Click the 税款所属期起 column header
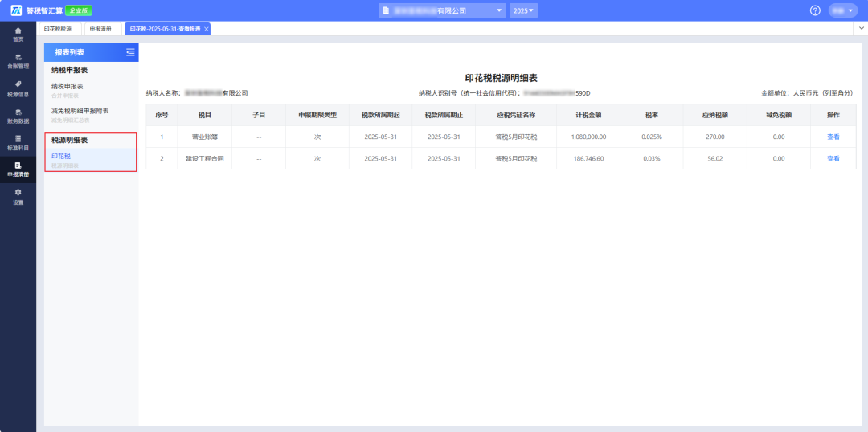This screenshot has height=432, width=868. 380,115
